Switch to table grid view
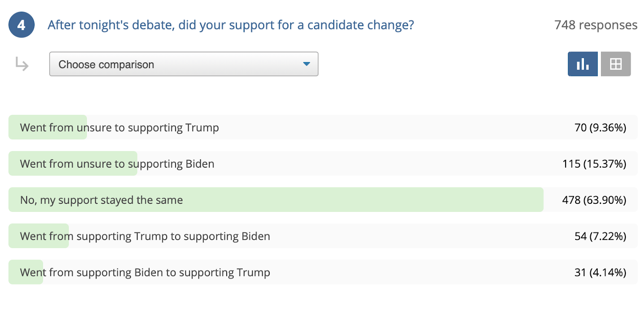 (x=616, y=64)
